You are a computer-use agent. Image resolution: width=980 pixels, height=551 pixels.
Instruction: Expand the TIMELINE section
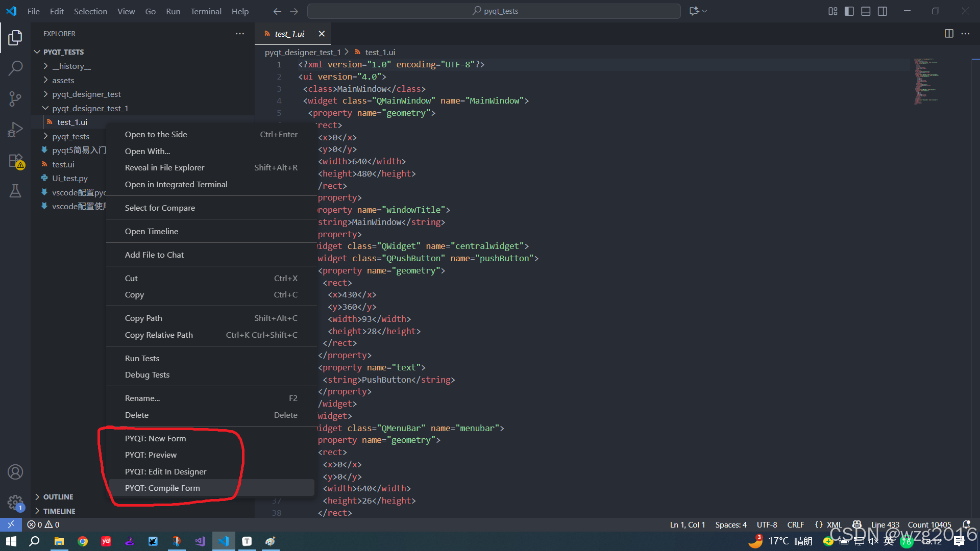(x=59, y=511)
